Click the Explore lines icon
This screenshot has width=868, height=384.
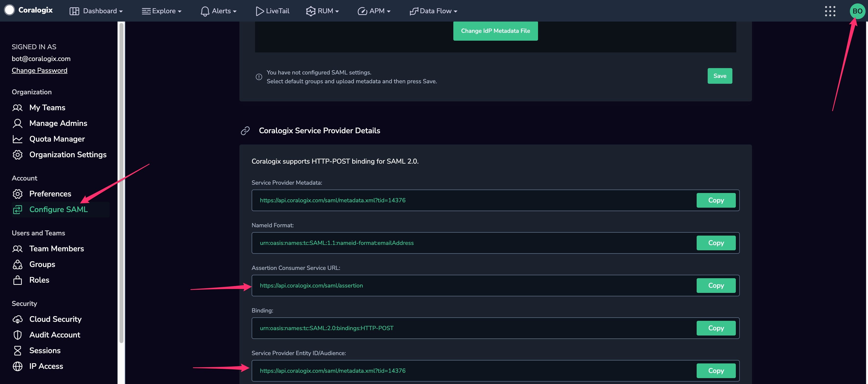point(146,11)
